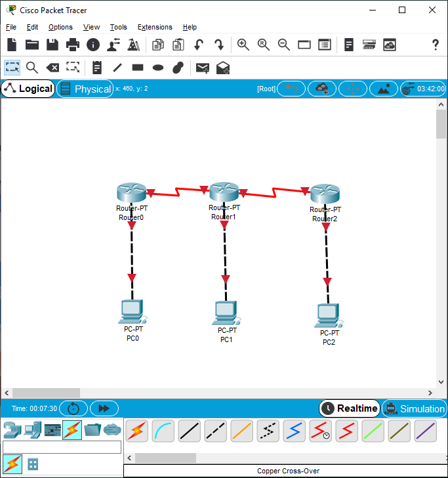The height and width of the screenshot is (478, 448).
Task: Create a new file with the New icon
Action: [12, 45]
